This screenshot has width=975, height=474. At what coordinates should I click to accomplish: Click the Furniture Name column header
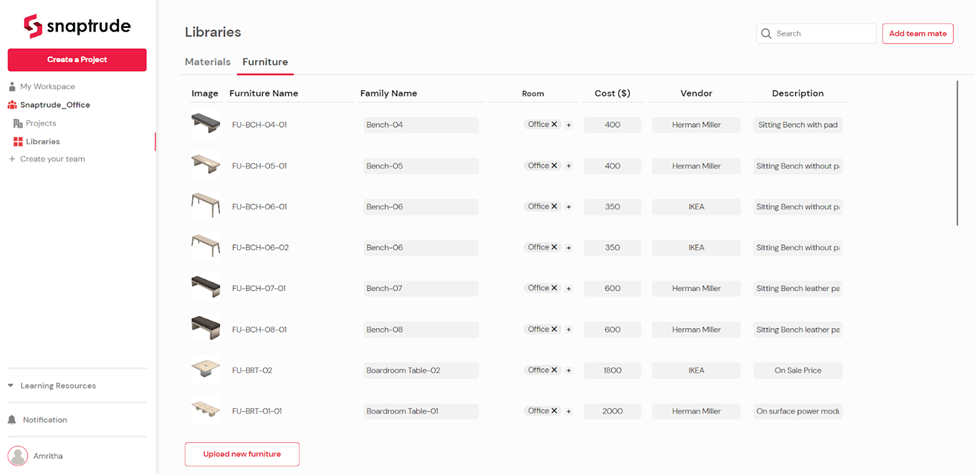pyautogui.click(x=264, y=93)
